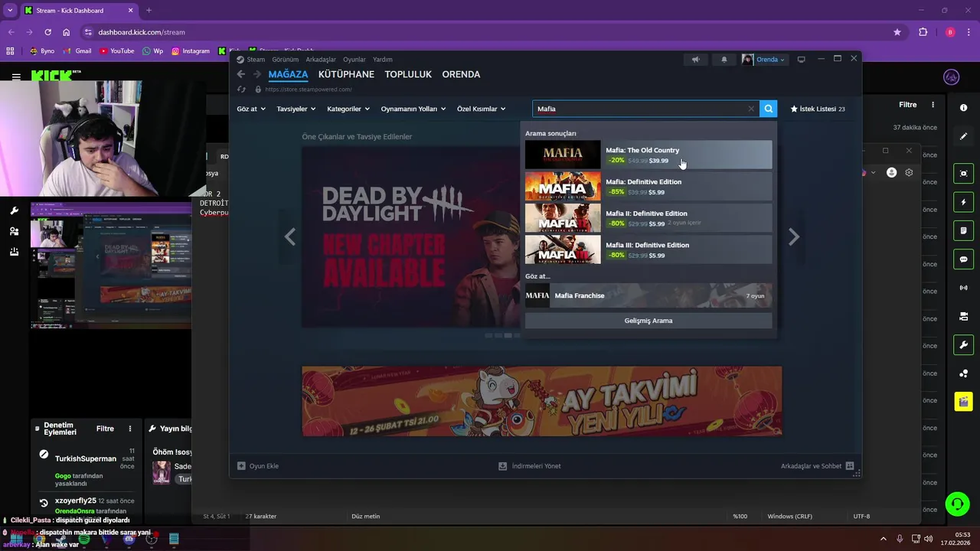
Task: Open the Mafia Franchise result
Action: pos(648,295)
